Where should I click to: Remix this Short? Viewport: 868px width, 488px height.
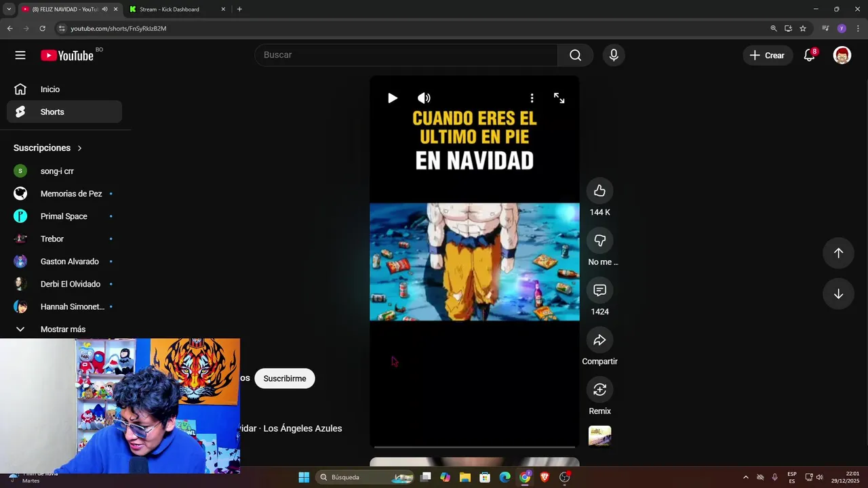tap(599, 390)
